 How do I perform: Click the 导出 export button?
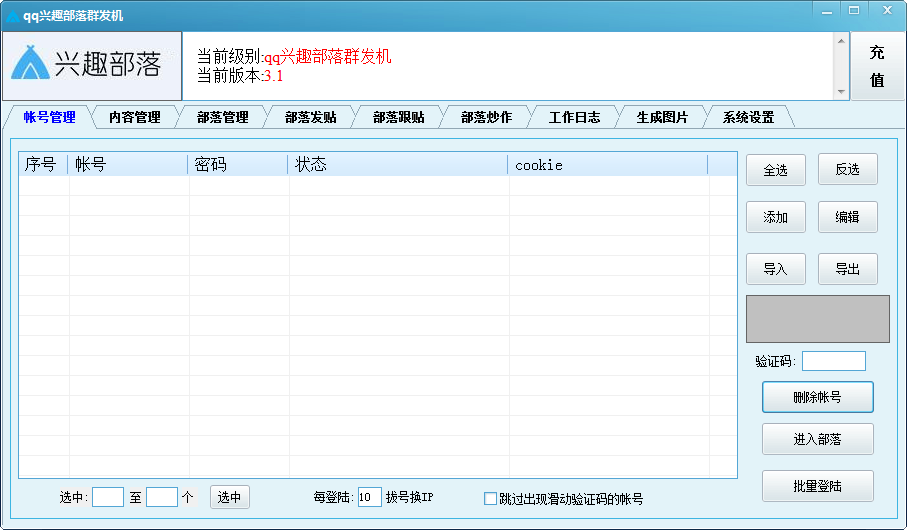tap(847, 269)
